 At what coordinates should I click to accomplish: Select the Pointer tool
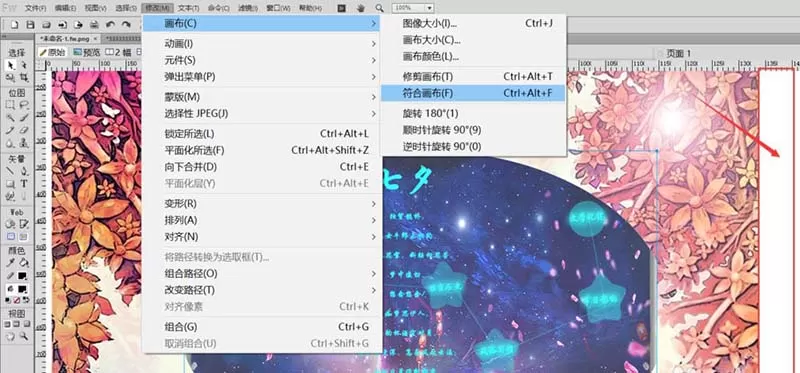pyautogui.click(x=10, y=65)
